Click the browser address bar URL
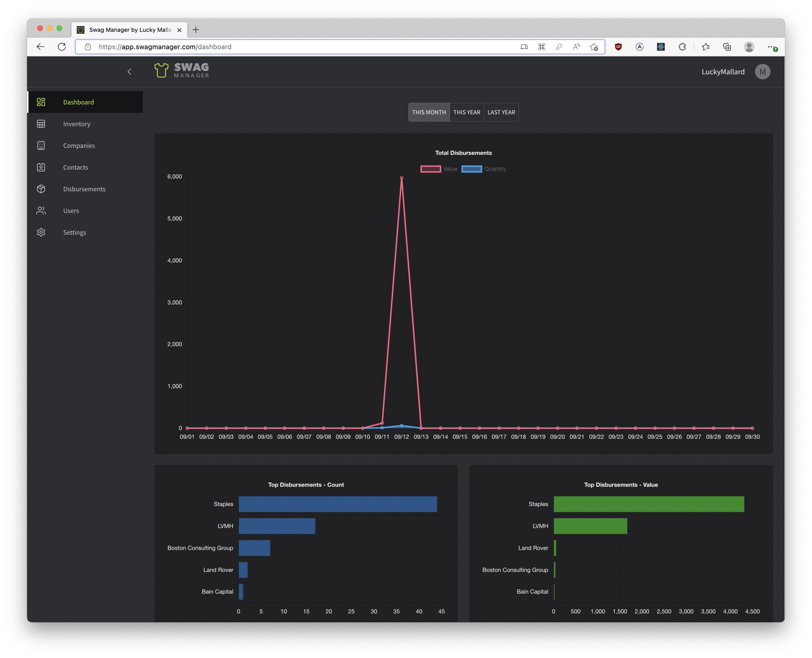 pyautogui.click(x=165, y=47)
